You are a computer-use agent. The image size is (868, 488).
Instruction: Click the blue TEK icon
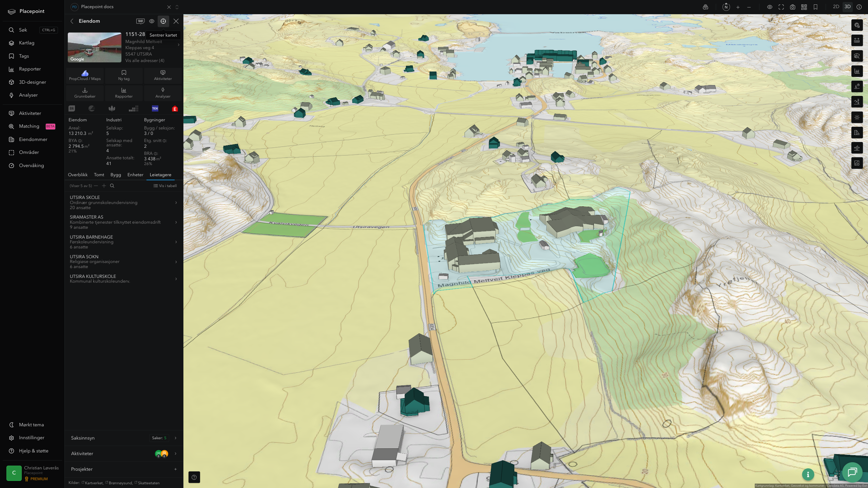coord(155,108)
